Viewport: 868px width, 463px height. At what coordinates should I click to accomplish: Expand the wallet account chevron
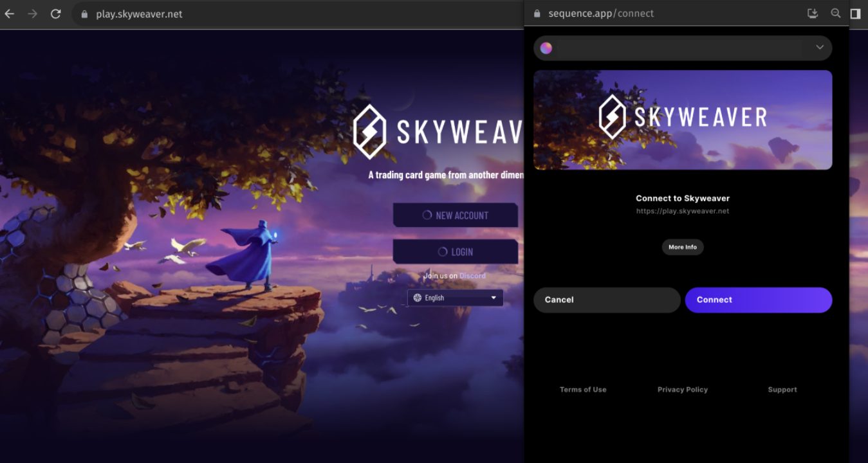tap(820, 48)
